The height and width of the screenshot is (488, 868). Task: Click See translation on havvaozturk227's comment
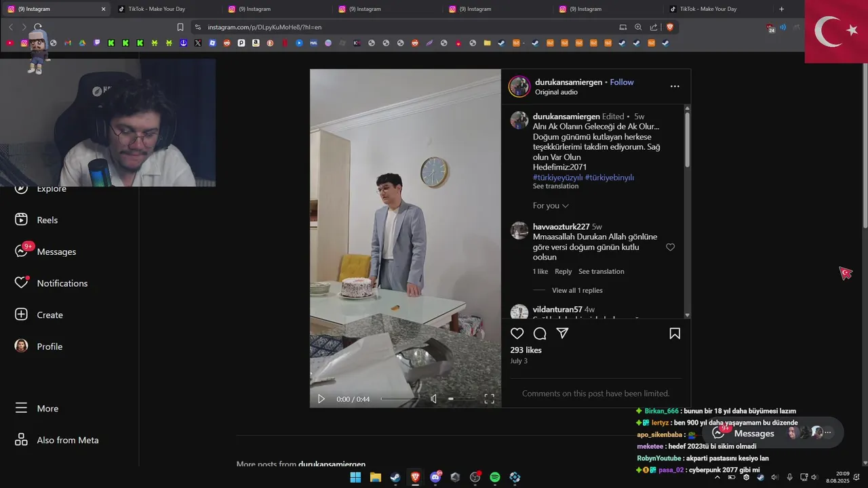tap(601, 271)
